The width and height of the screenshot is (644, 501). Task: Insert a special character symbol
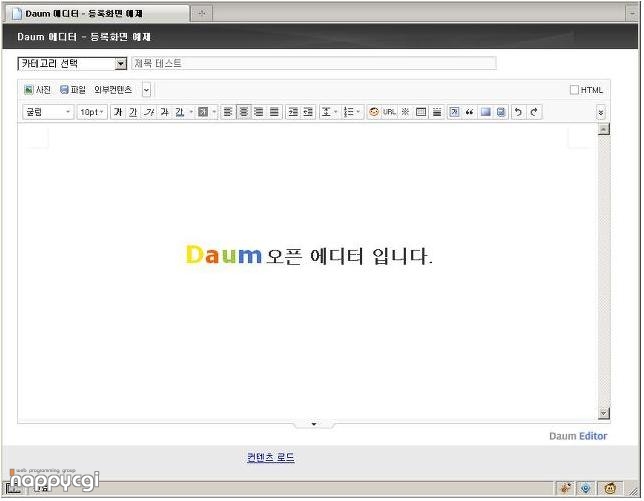coord(405,112)
